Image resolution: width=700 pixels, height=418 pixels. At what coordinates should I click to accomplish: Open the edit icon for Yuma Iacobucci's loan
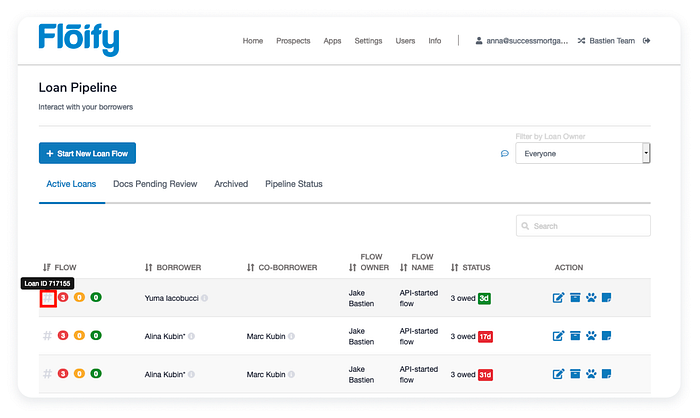(558, 297)
